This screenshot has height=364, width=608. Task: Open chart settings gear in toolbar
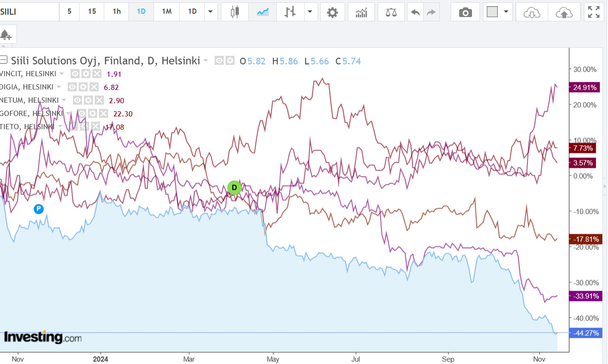tap(333, 12)
